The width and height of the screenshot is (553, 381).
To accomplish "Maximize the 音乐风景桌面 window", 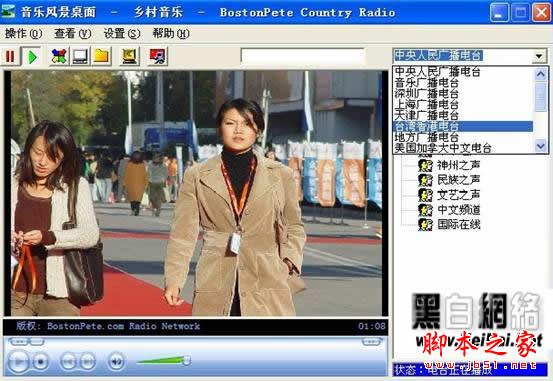I will (520, 13).
